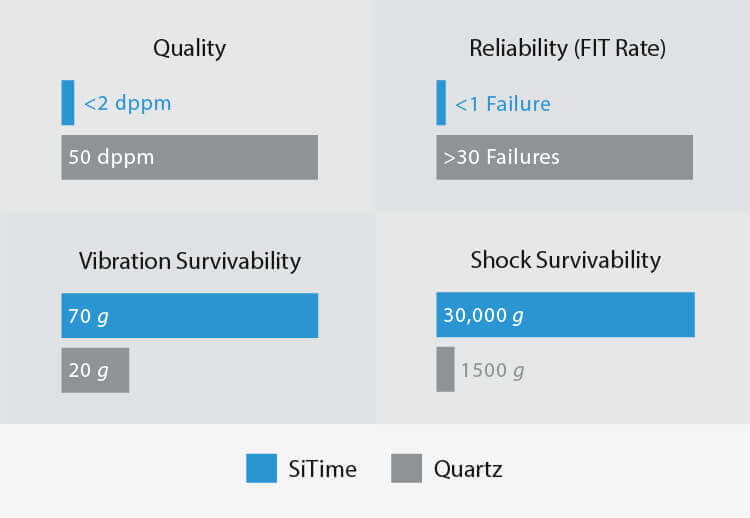Click the gray Quartz legend swatch
The width and height of the screenshot is (750, 518).
[x=406, y=468]
